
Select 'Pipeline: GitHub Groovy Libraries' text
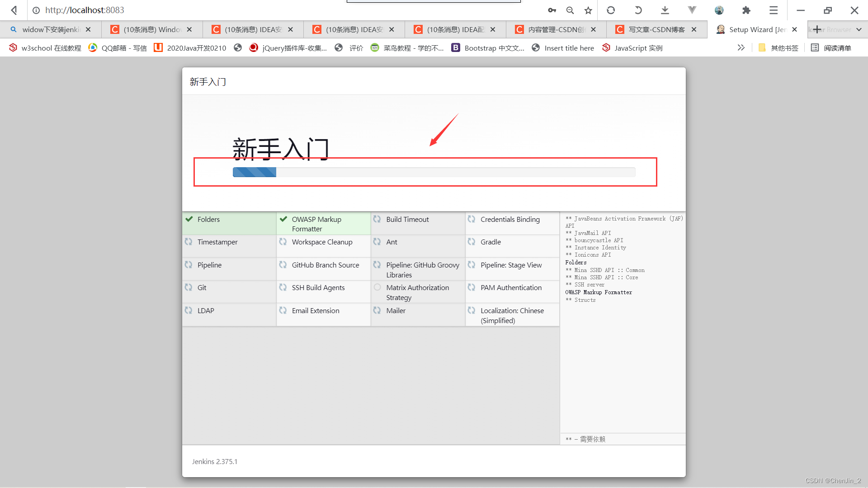pyautogui.click(x=423, y=270)
